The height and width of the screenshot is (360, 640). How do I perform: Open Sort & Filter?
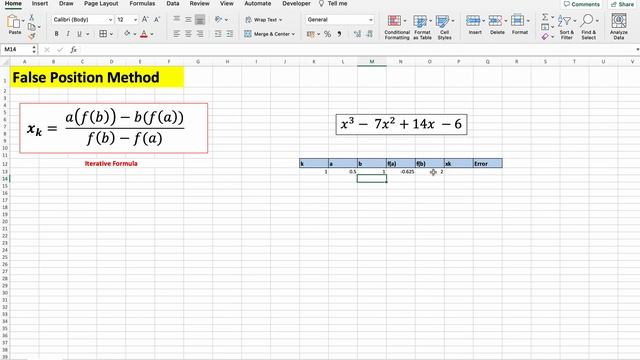click(x=567, y=27)
